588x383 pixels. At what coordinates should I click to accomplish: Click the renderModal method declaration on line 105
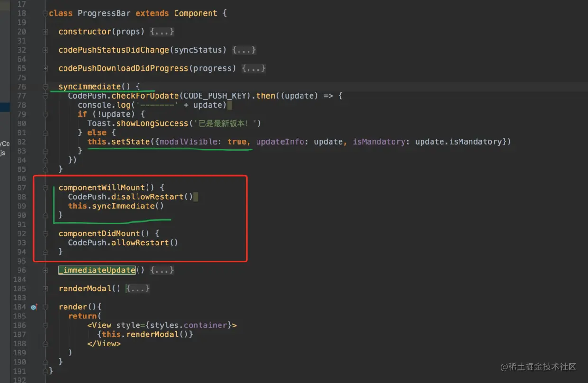(x=85, y=289)
